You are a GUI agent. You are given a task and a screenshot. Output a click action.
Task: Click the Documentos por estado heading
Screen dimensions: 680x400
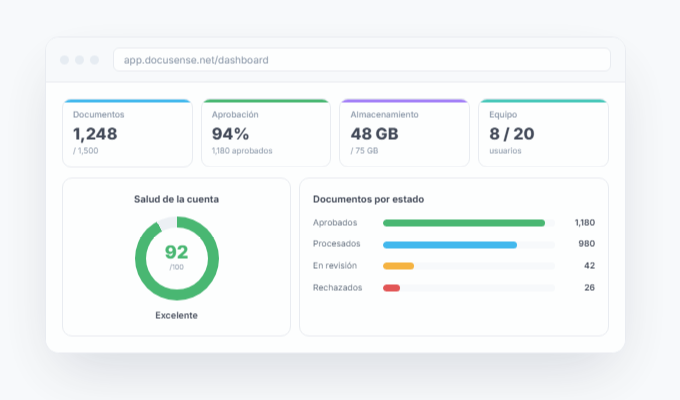(x=369, y=199)
